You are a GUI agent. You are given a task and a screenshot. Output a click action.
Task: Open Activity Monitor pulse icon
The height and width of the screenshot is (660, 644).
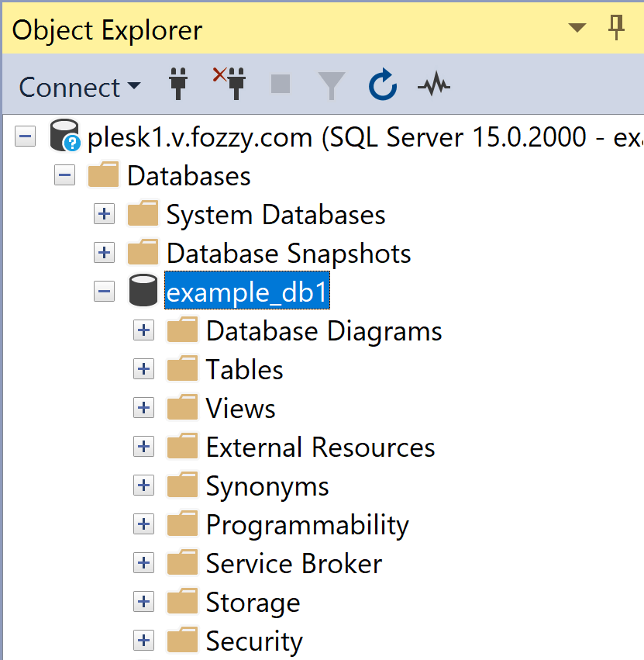[x=434, y=85]
